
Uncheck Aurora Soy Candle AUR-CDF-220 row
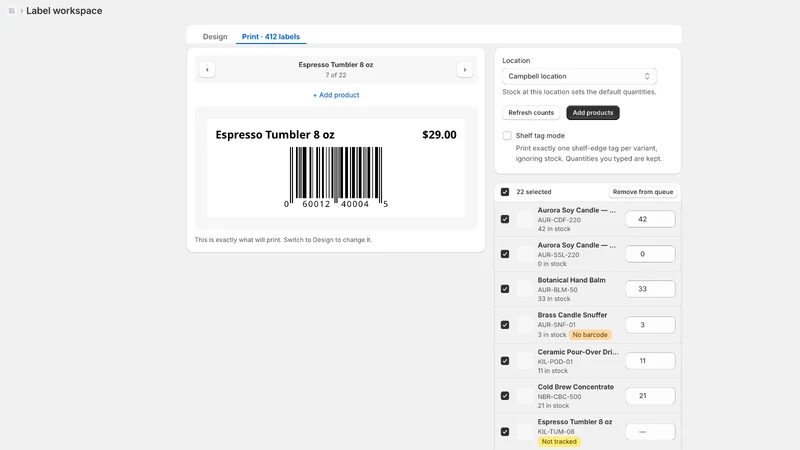(x=505, y=219)
